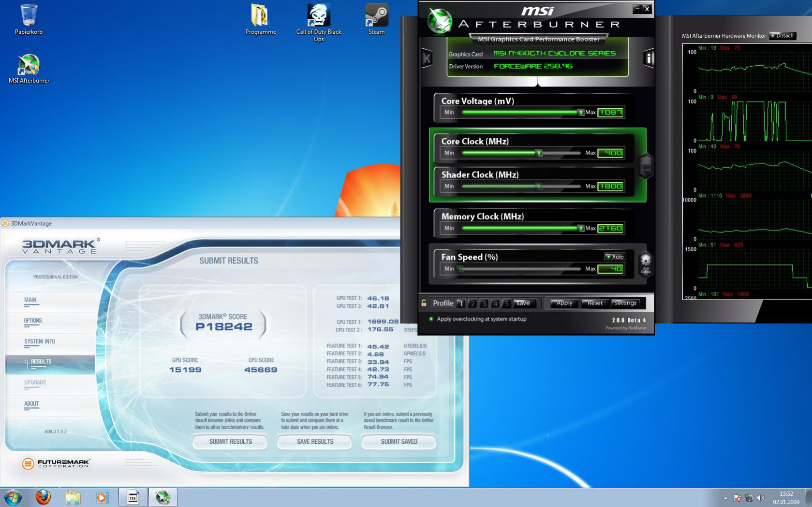
Task: Click the CPU score value 45669
Action: (x=261, y=370)
